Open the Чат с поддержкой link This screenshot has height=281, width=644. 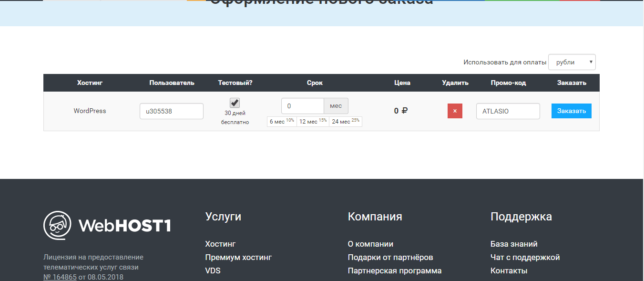pyautogui.click(x=525, y=257)
